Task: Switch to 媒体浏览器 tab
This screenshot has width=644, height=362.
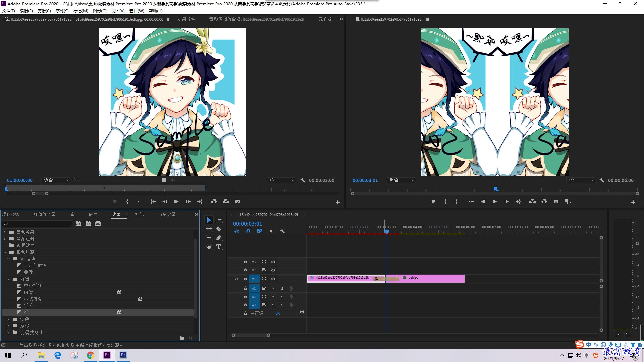Action: pos(45,215)
